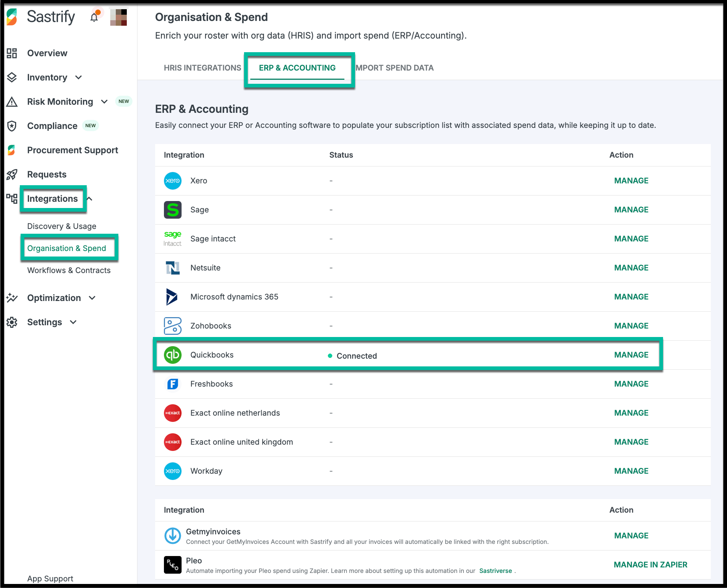
Task: Expand the Settings chevron
Action: tap(73, 322)
